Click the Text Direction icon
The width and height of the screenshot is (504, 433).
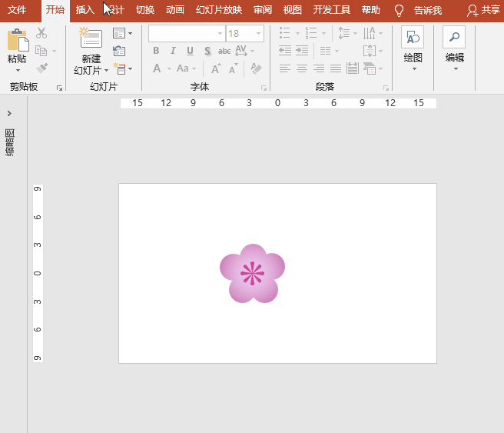point(370,33)
